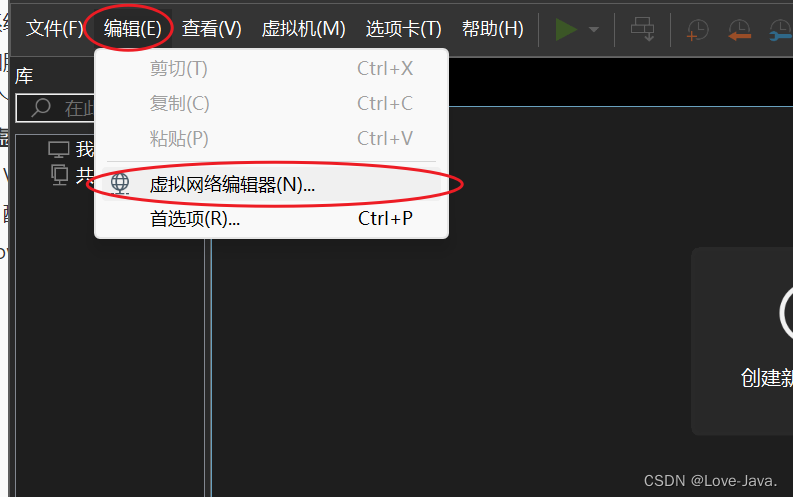Expand the power options dropdown arrow
Screen dimensions: 793x497
tap(594, 30)
